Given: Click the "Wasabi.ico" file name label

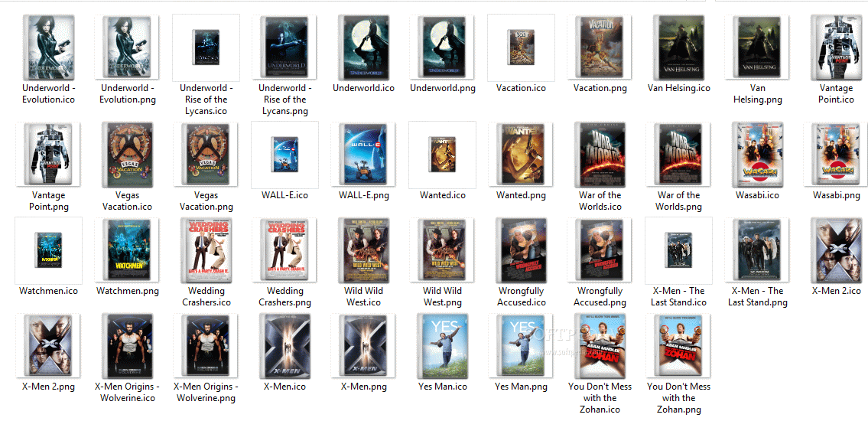Looking at the screenshot, I should click(757, 195).
